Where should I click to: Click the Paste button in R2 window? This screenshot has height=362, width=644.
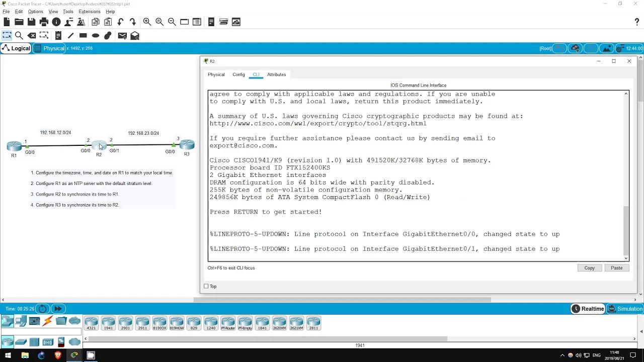click(617, 267)
